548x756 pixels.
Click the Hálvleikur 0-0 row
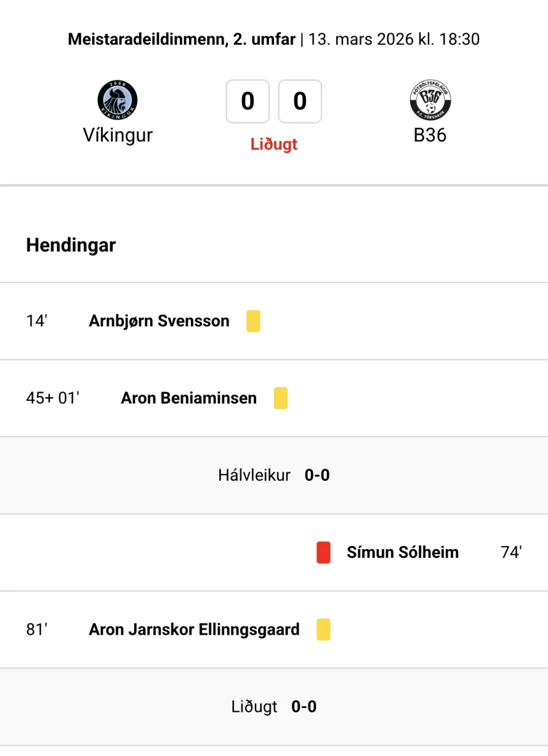point(274,475)
